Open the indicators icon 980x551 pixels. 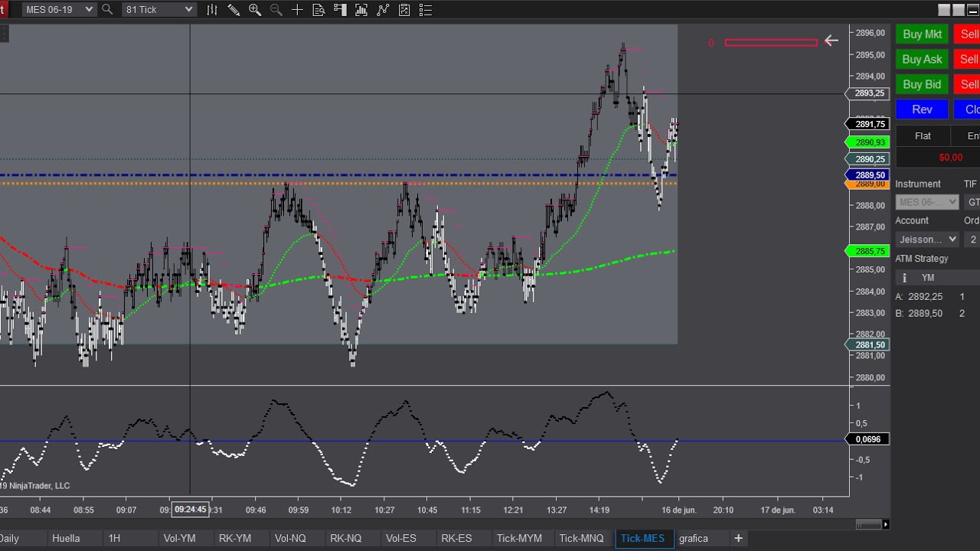point(383,10)
